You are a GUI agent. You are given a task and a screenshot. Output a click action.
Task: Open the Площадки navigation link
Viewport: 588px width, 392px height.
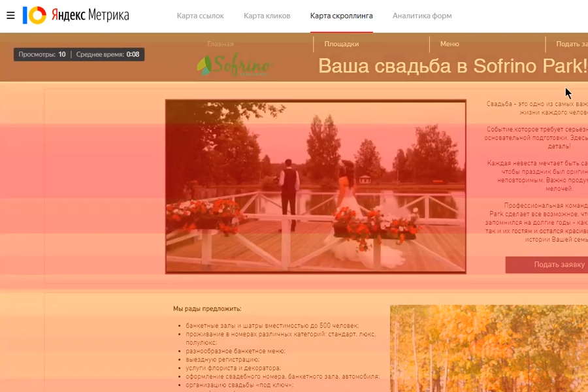pyautogui.click(x=342, y=44)
